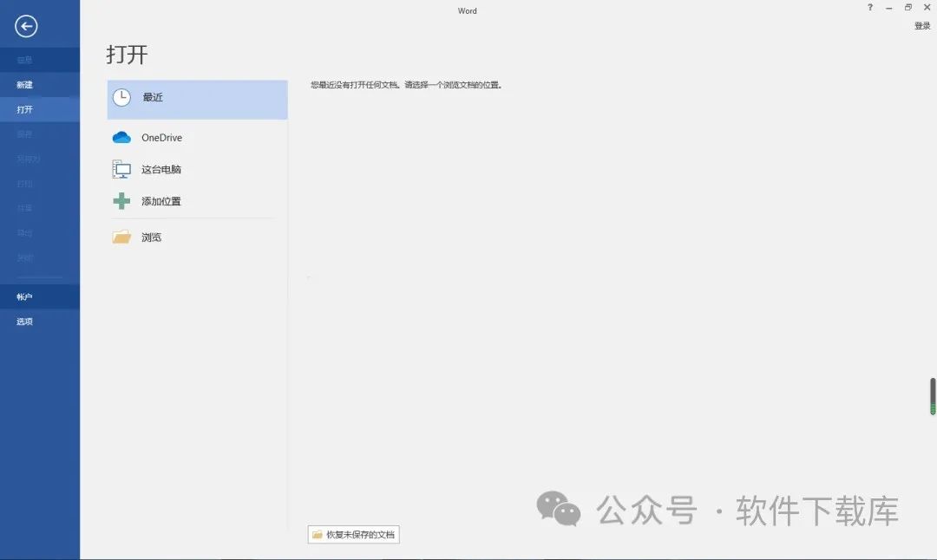The image size is (937, 560).
Task: Select the 这台电脑 (This PC) label
Action: [161, 170]
